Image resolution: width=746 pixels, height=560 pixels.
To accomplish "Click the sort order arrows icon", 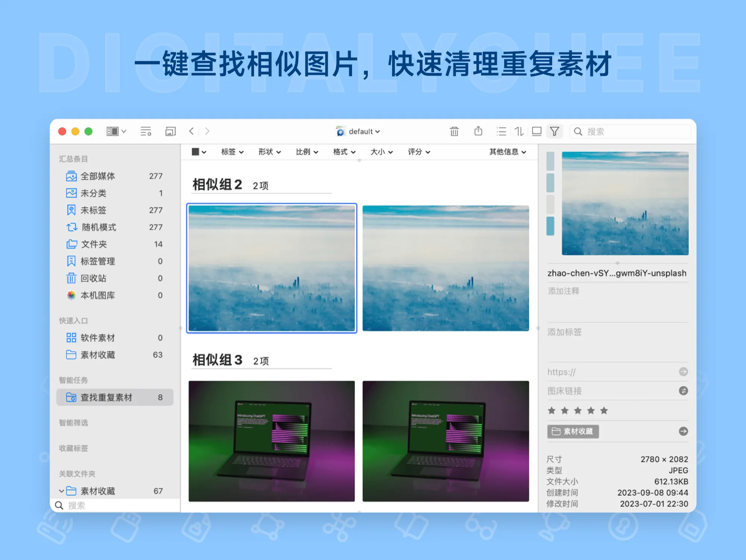I will (x=519, y=131).
